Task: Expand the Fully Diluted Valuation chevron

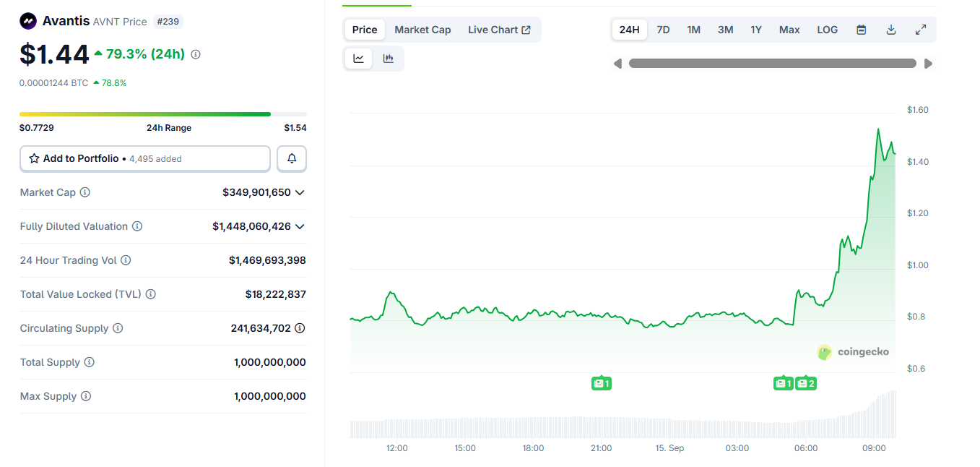Action: point(301,226)
